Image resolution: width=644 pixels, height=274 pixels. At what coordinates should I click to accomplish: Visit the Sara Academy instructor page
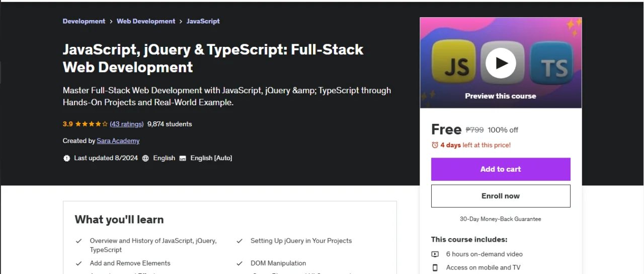(x=118, y=141)
